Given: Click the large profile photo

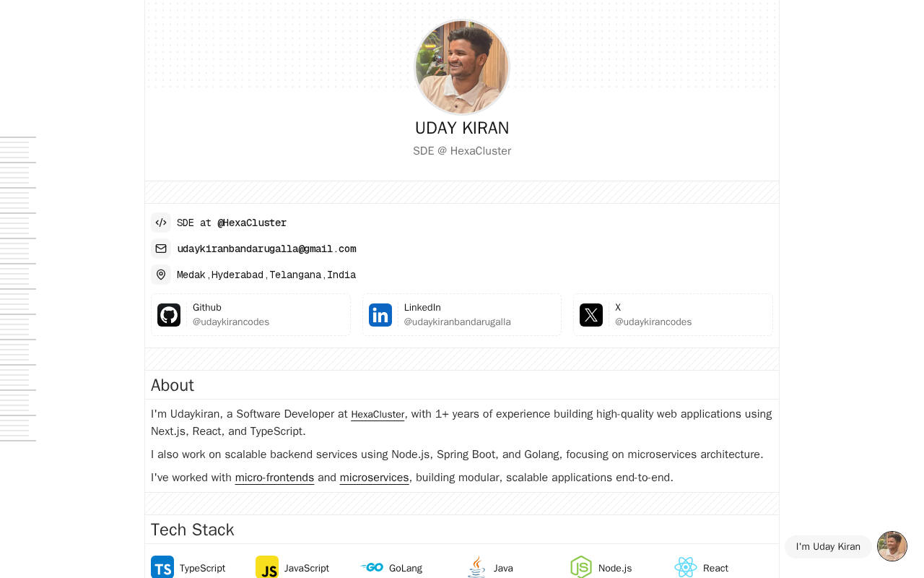Looking at the screenshot, I should coord(462,67).
